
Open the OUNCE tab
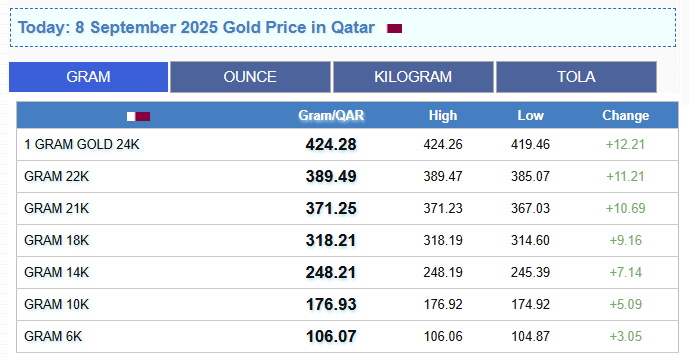point(250,77)
